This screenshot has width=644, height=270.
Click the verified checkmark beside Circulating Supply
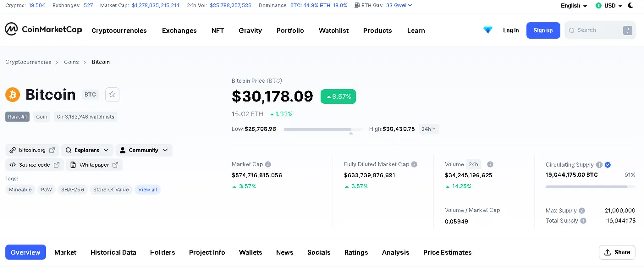(608, 165)
